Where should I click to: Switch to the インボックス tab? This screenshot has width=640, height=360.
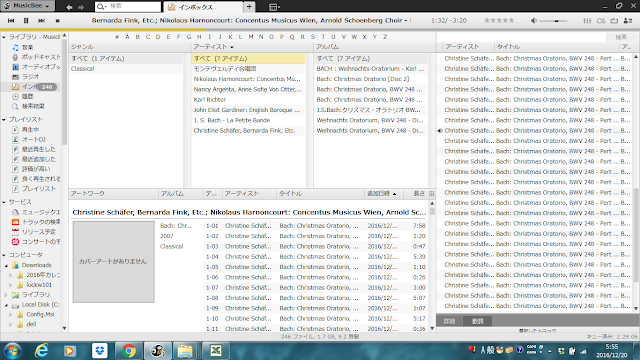(203, 7)
